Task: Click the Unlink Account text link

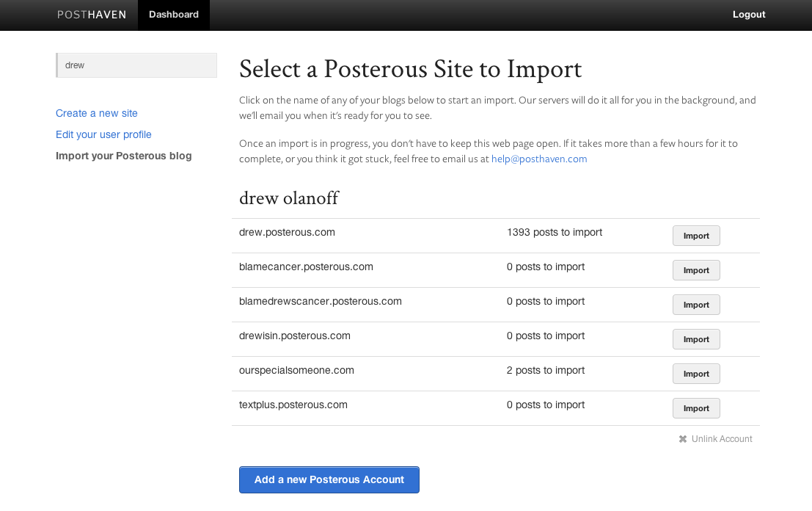Action: pos(722,439)
